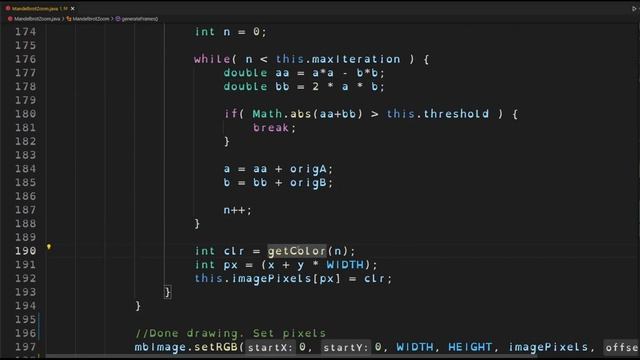Viewport: 640px width, 360px height.
Task: Click 'HEIGHT' constant on line 197
Action: (x=470, y=347)
